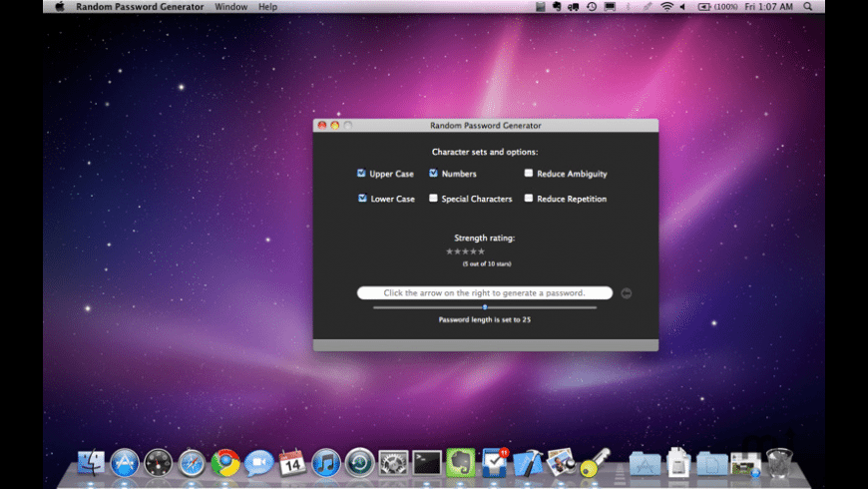Launch App Store from the dock

click(x=125, y=462)
